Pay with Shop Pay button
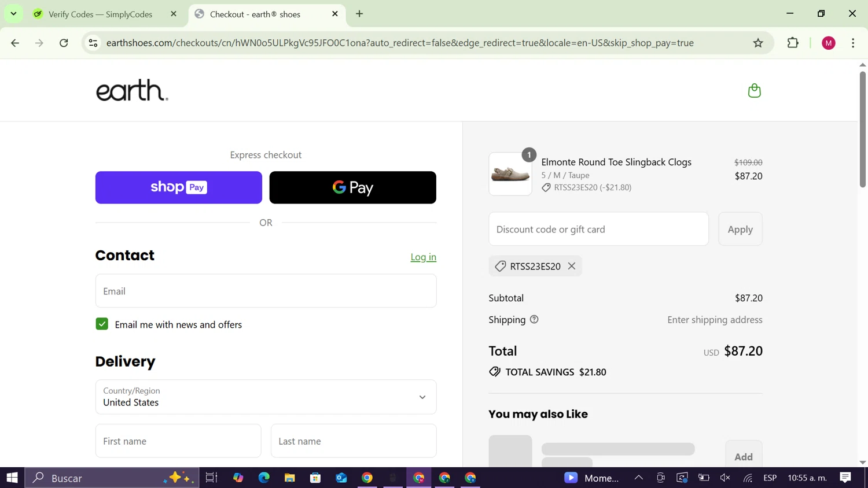The width and height of the screenshot is (868, 488). pyautogui.click(x=179, y=187)
